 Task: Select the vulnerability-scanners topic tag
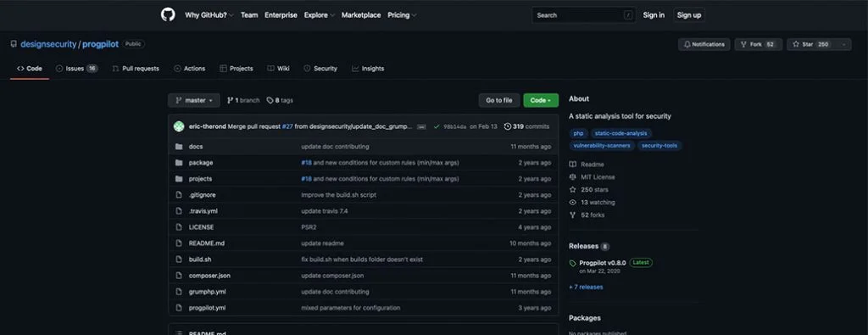click(x=602, y=146)
